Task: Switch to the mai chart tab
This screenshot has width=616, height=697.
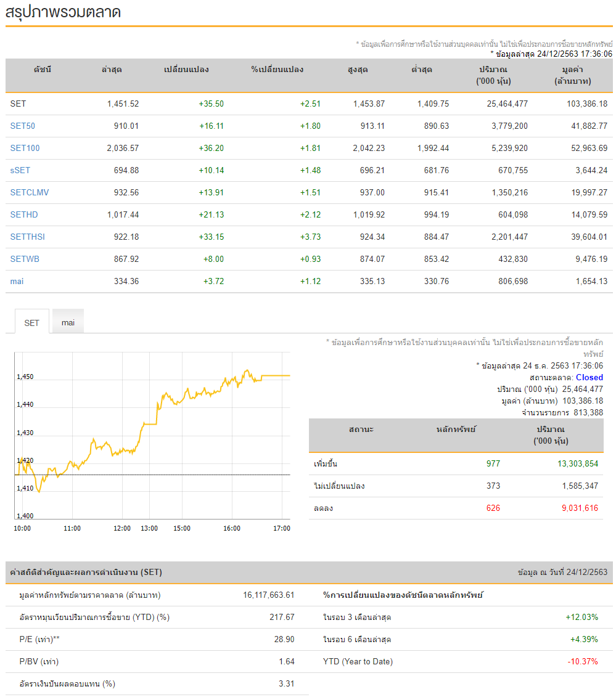Action: point(68,322)
